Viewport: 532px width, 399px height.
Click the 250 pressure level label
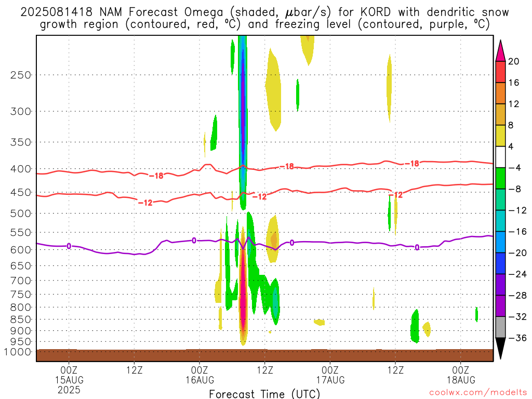click(x=21, y=75)
